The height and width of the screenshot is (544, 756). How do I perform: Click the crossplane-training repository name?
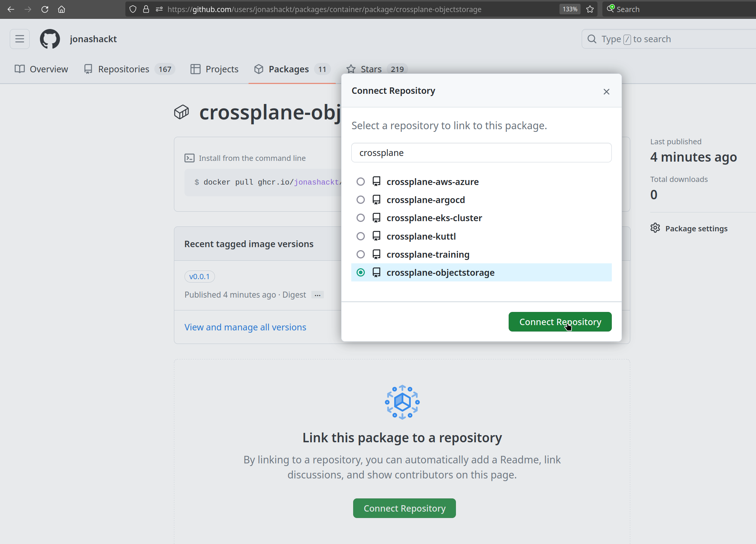coord(428,254)
